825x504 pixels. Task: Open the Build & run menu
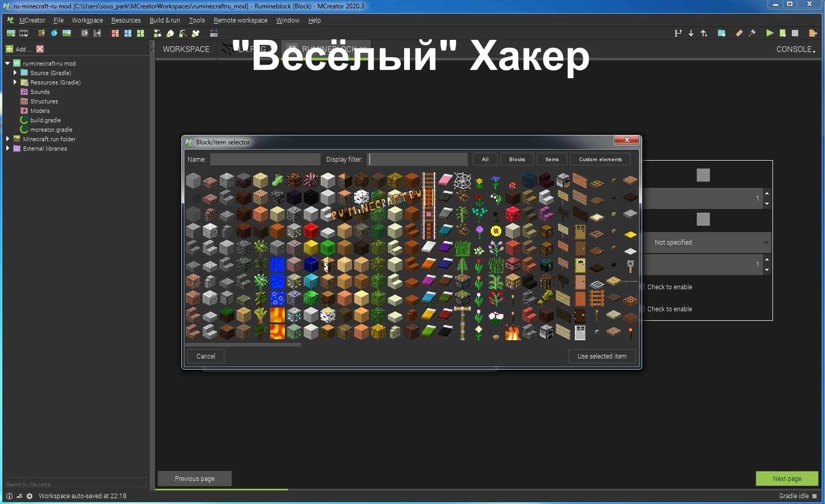click(164, 20)
